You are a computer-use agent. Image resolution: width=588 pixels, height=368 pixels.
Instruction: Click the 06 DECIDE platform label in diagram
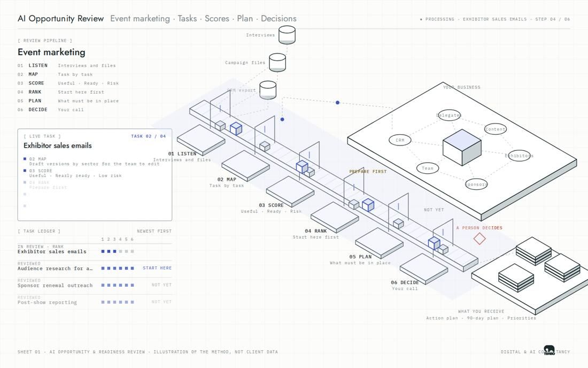click(405, 282)
